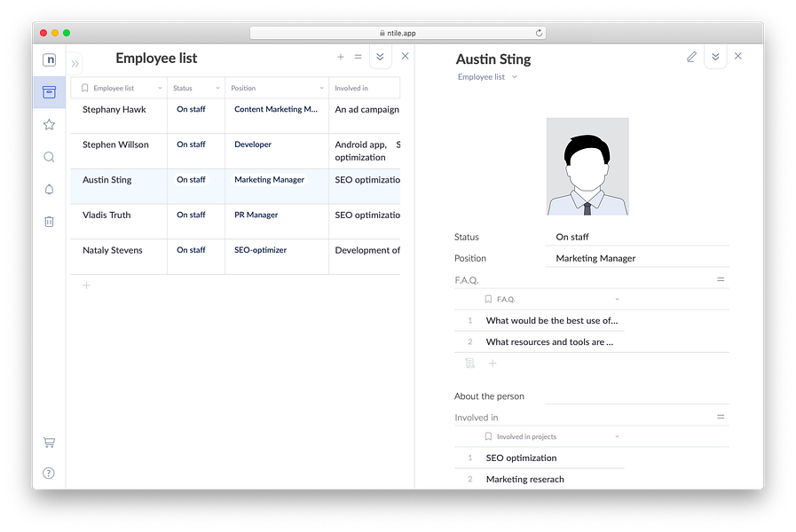Screen dimensions: 796x532
Task: Open FAQ 'What resources and tools are ...'
Action: tap(549, 342)
